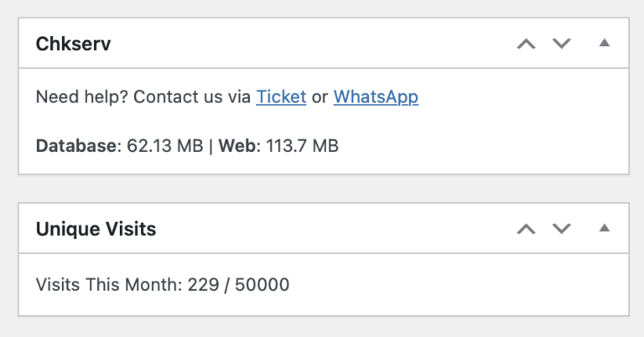Image resolution: width=644 pixels, height=337 pixels.
Task: Click the pipe separator between Database and Web
Action: (211, 146)
